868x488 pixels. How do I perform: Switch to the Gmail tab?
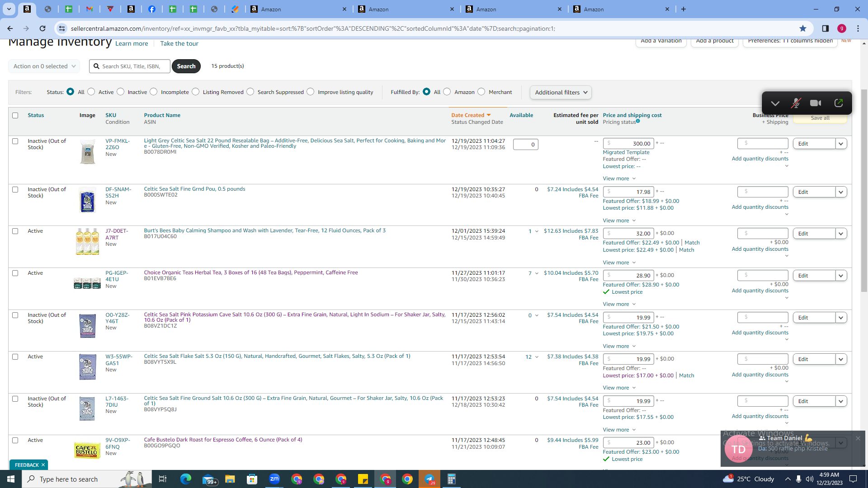pos(90,9)
